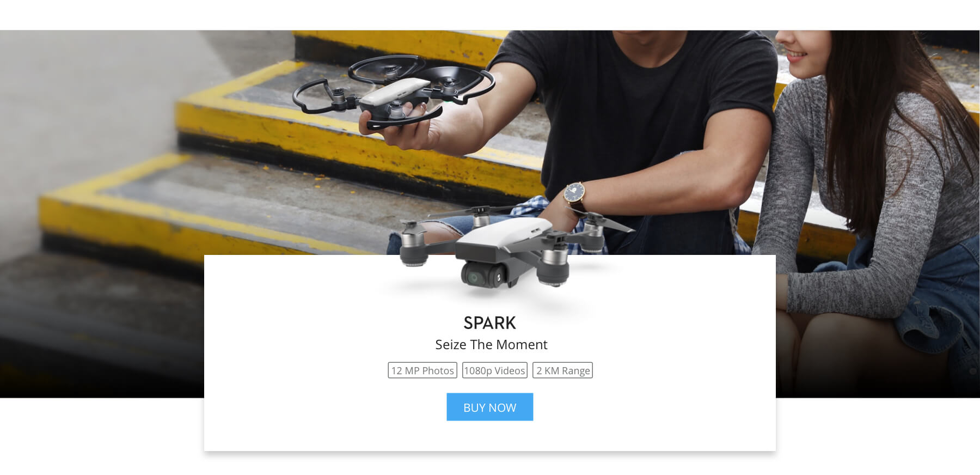Select the 12 MP Photos tag
This screenshot has width=980, height=475.
coord(422,370)
